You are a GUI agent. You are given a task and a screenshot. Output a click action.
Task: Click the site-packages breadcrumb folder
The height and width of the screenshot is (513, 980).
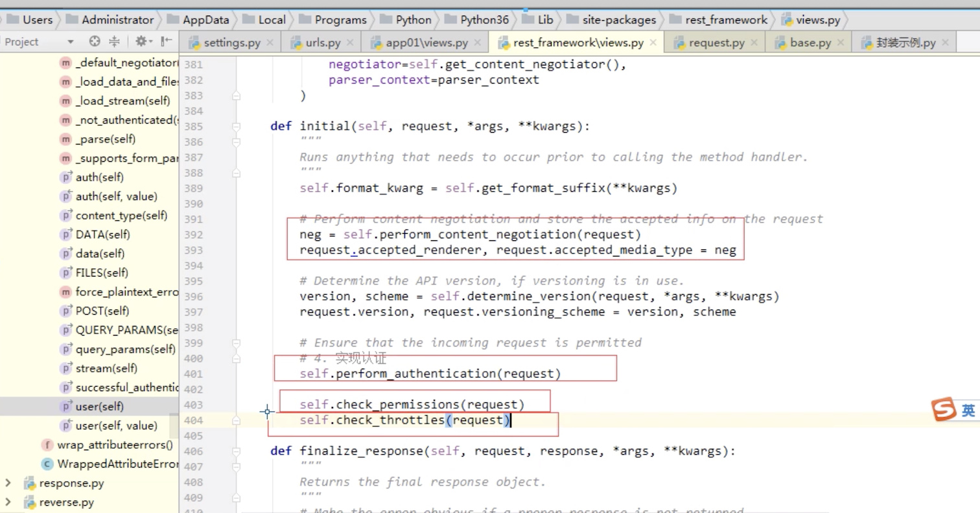pyautogui.click(x=618, y=19)
